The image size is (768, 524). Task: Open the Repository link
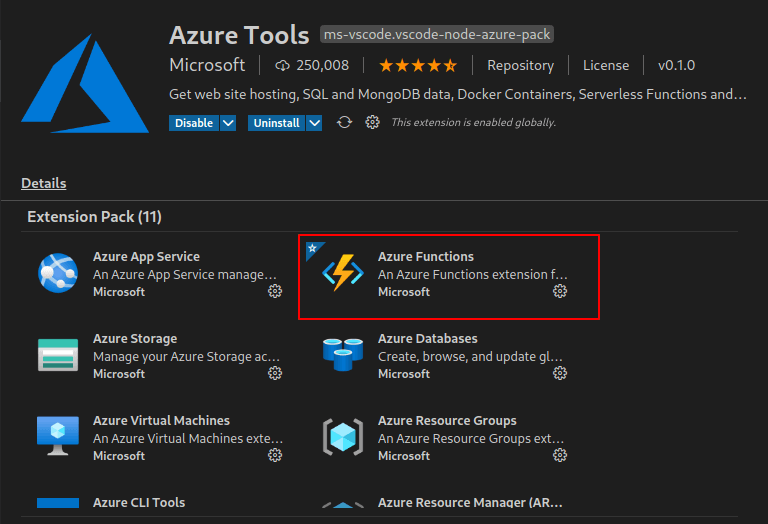pos(521,65)
